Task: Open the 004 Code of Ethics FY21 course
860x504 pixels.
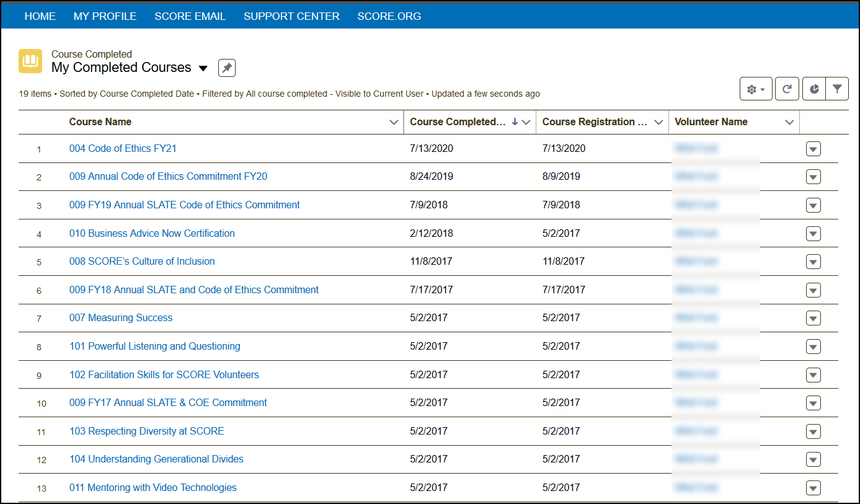Action: click(123, 148)
